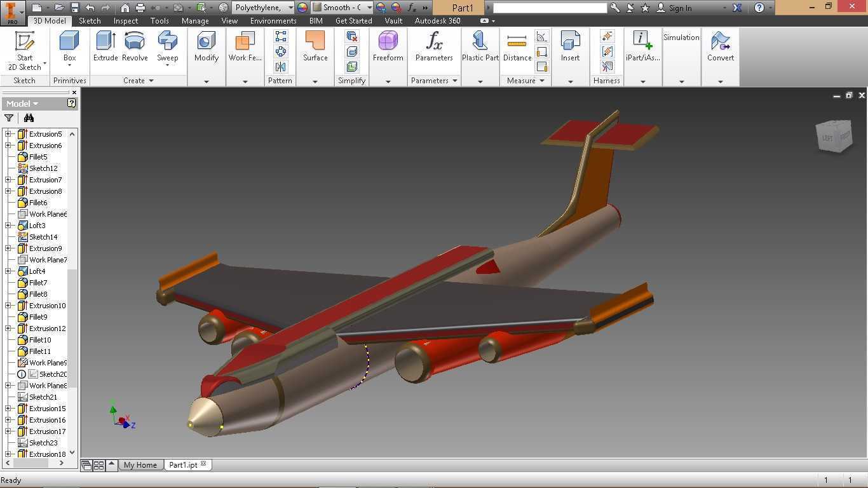Viewport: 868px width, 488px height.
Task: Open the Create panel dropdown arrow
Action: tap(151, 81)
